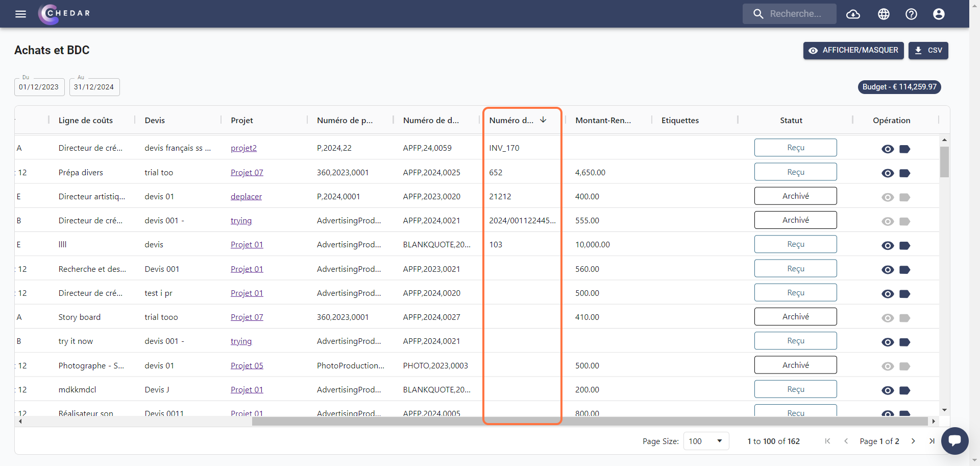Sort by Ligne de coûts column
Image resolution: width=980 pixels, height=466 pixels.
(x=86, y=121)
